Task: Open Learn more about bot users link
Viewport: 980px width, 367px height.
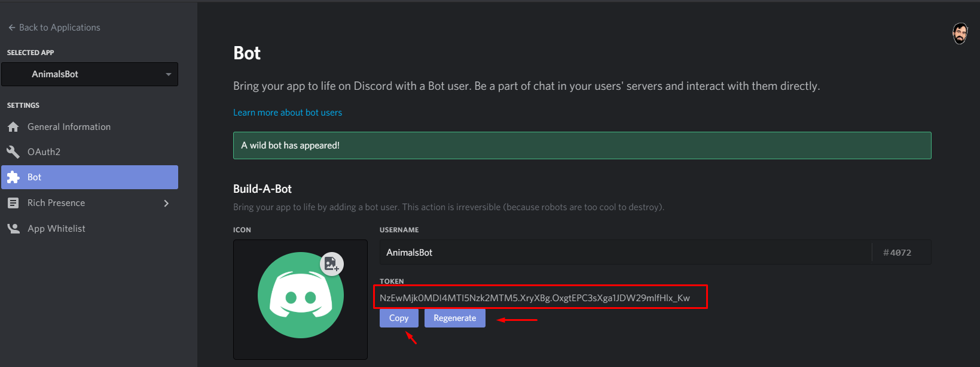Action: click(288, 113)
